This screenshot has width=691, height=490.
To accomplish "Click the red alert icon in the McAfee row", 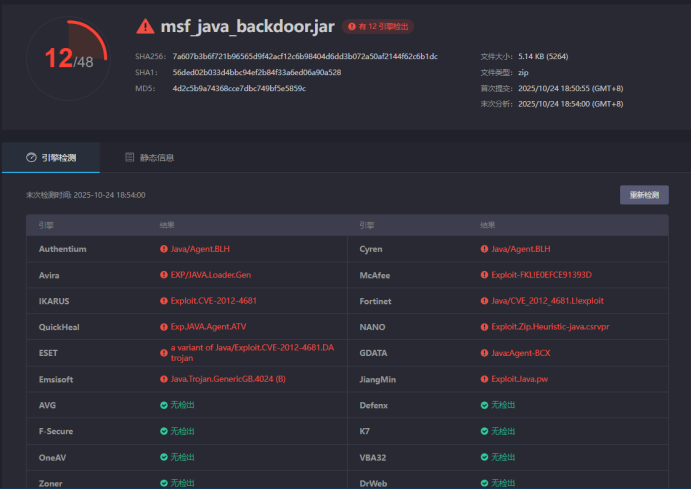I will coord(484,275).
